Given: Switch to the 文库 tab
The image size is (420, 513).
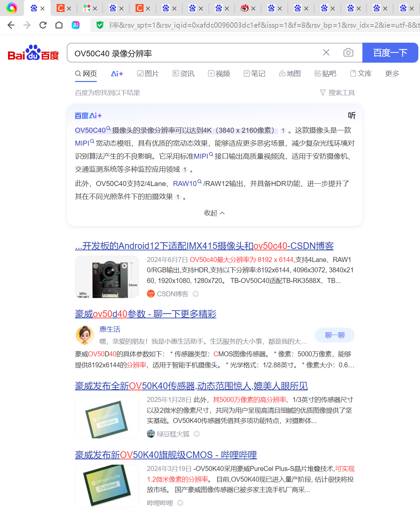Looking at the screenshot, I should pos(361,73).
